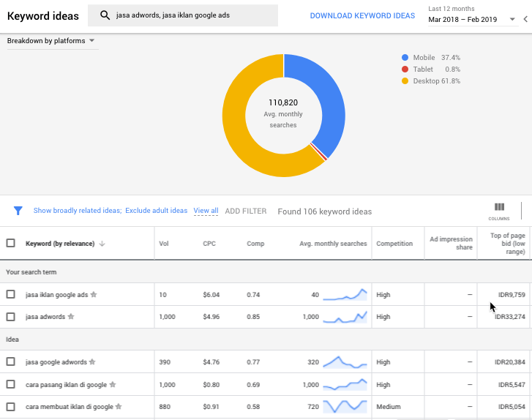This screenshot has width=532, height=420.
Task: Toggle the select-all keywords checkbox
Action: [10, 243]
